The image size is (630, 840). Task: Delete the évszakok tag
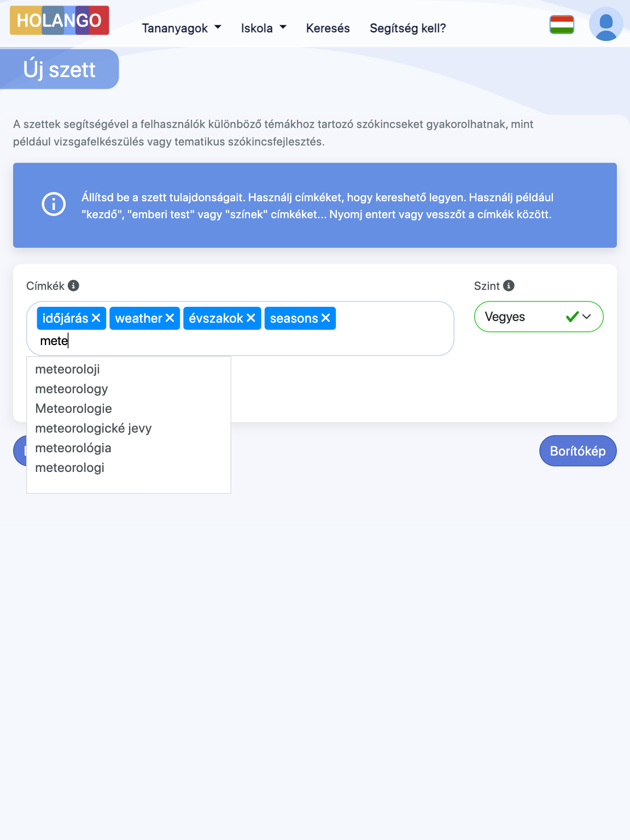click(x=251, y=318)
